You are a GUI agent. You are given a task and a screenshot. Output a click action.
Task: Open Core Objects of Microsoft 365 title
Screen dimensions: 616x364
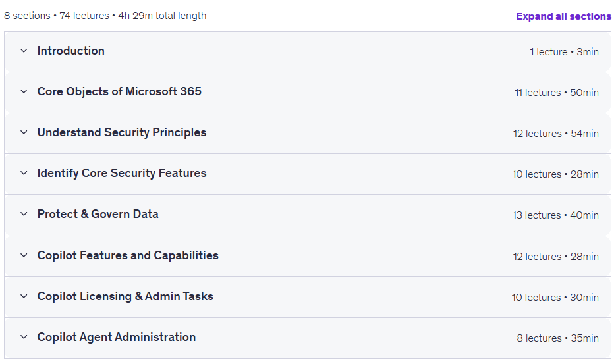coord(119,91)
